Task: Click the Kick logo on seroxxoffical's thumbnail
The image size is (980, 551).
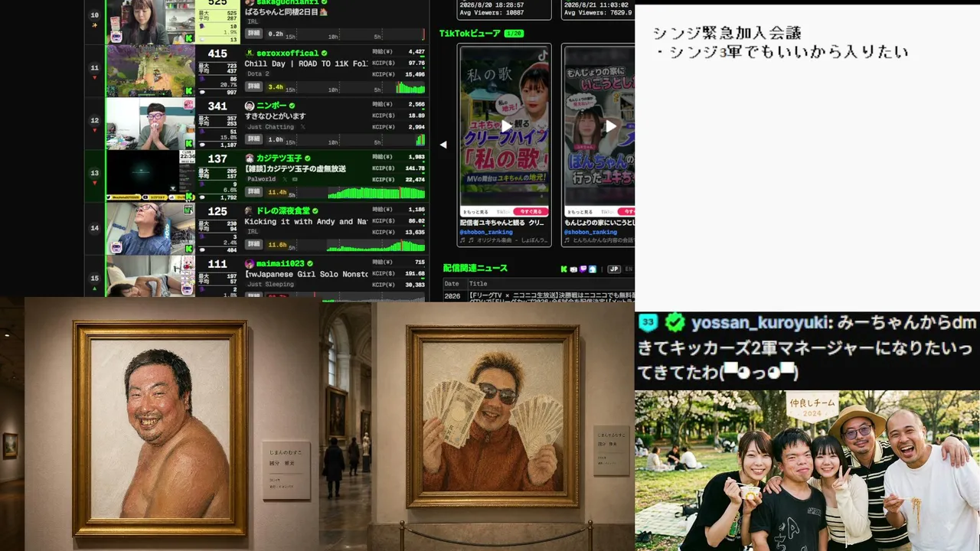Action: click(189, 91)
